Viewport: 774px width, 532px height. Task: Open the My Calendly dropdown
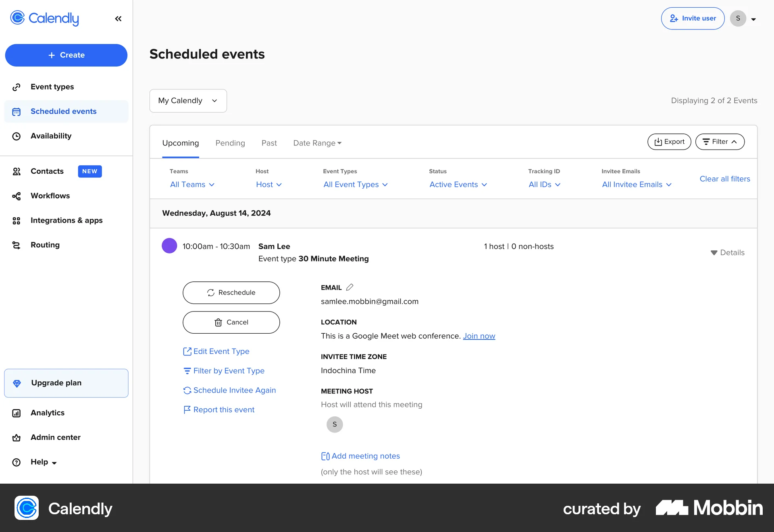(x=187, y=101)
